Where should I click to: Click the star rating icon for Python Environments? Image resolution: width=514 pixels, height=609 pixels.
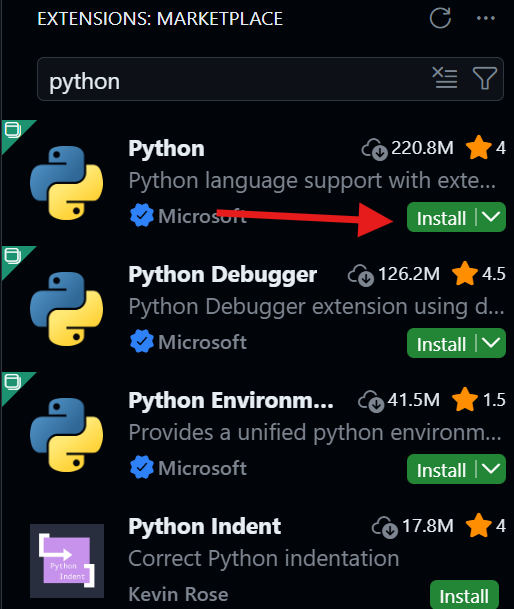(x=465, y=399)
